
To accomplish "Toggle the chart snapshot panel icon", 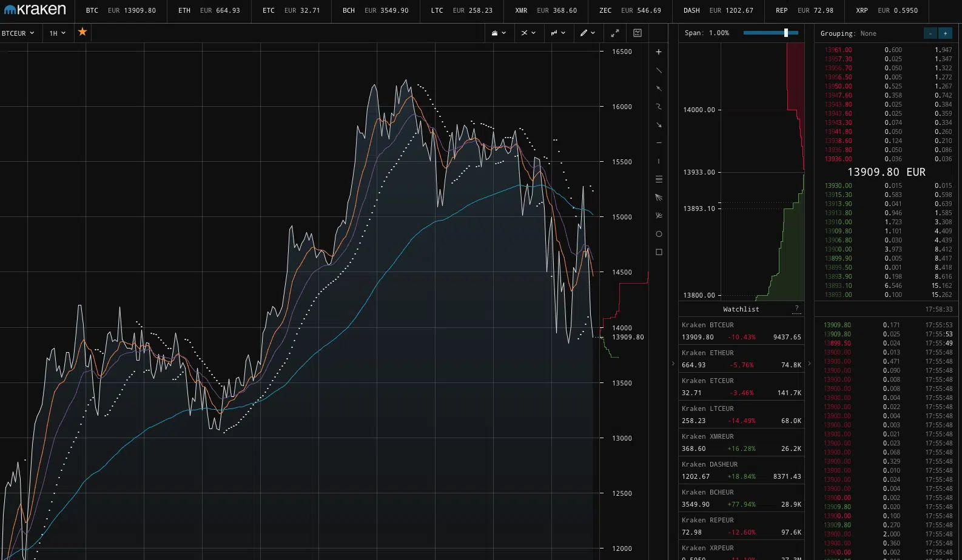I will click(x=637, y=33).
